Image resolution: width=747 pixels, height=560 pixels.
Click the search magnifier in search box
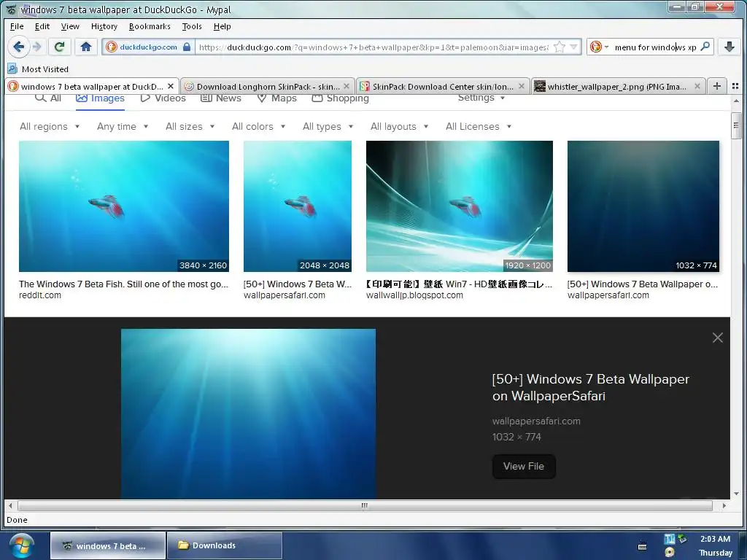(705, 46)
